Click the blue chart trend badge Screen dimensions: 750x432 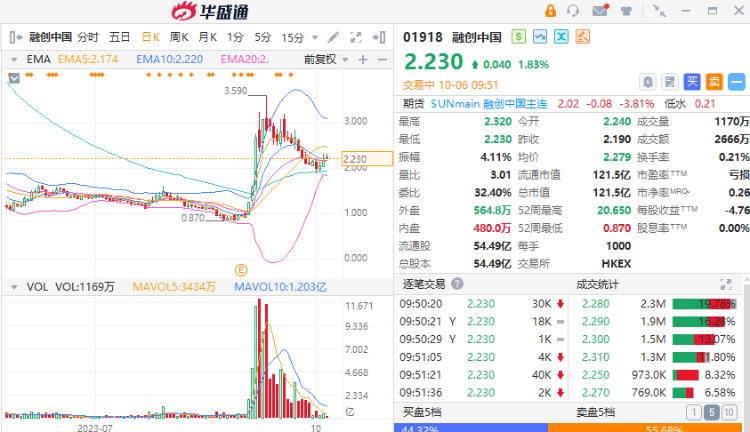tap(540, 36)
